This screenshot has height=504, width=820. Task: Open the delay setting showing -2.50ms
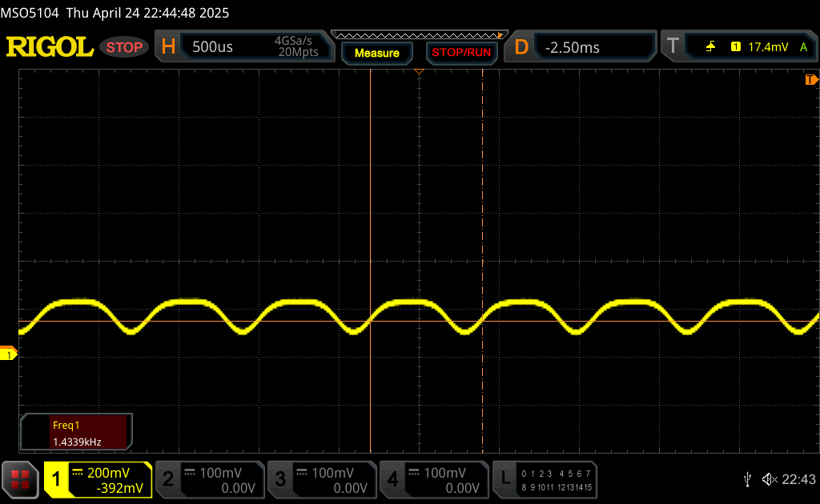(580, 47)
